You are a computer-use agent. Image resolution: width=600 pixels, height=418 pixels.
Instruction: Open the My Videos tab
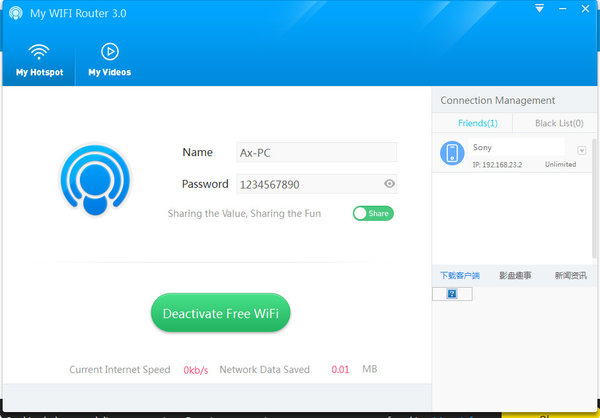[x=110, y=60]
